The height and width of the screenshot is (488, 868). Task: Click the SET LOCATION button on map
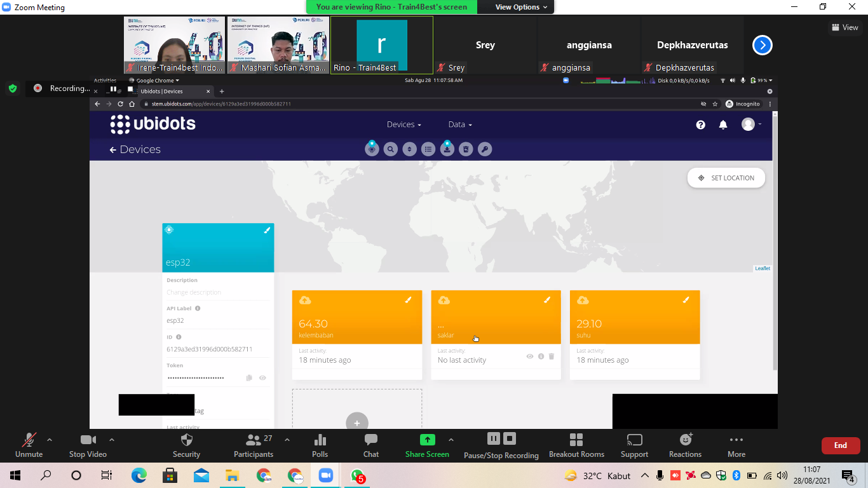tap(726, 178)
